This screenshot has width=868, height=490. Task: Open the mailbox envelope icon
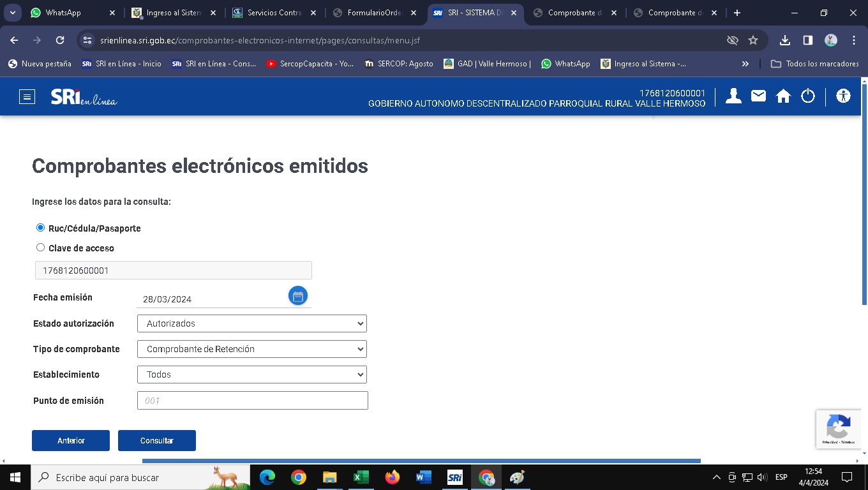(758, 96)
